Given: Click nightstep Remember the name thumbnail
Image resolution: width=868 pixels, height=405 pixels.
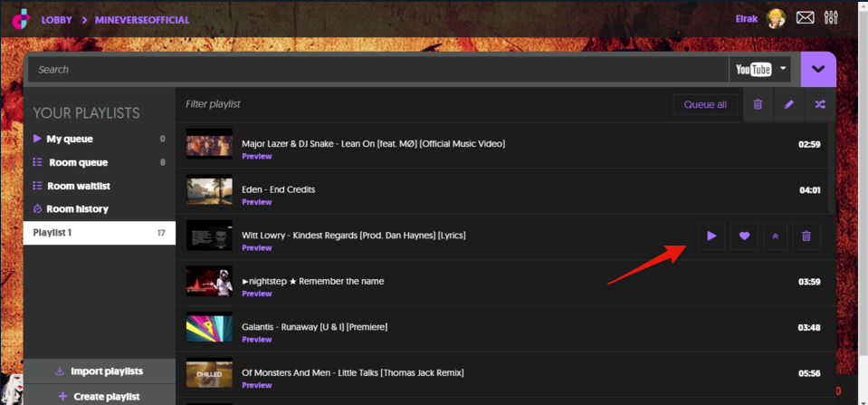Looking at the screenshot, I should coord(209,282).
